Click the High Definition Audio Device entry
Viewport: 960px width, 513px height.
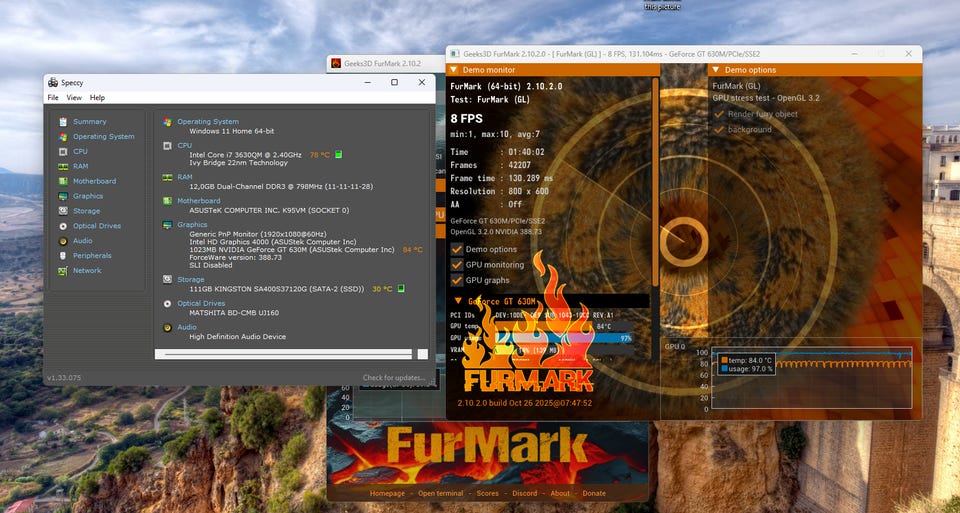tap(238, 337)
